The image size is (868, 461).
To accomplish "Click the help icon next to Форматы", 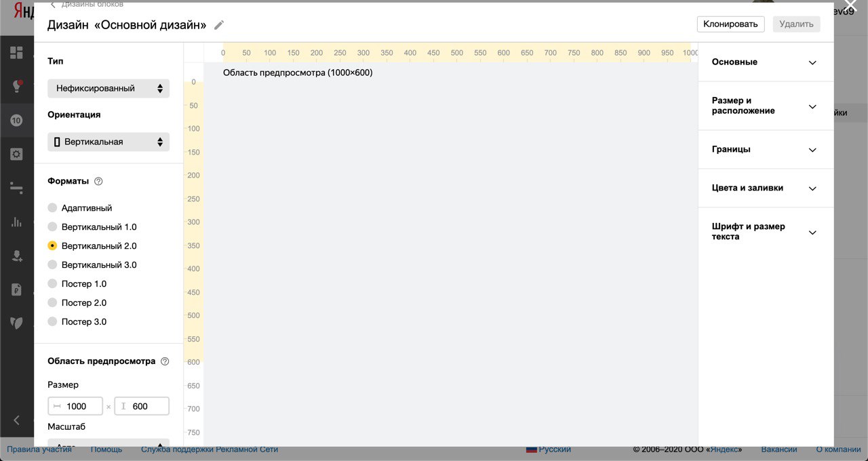I will 98,181.
